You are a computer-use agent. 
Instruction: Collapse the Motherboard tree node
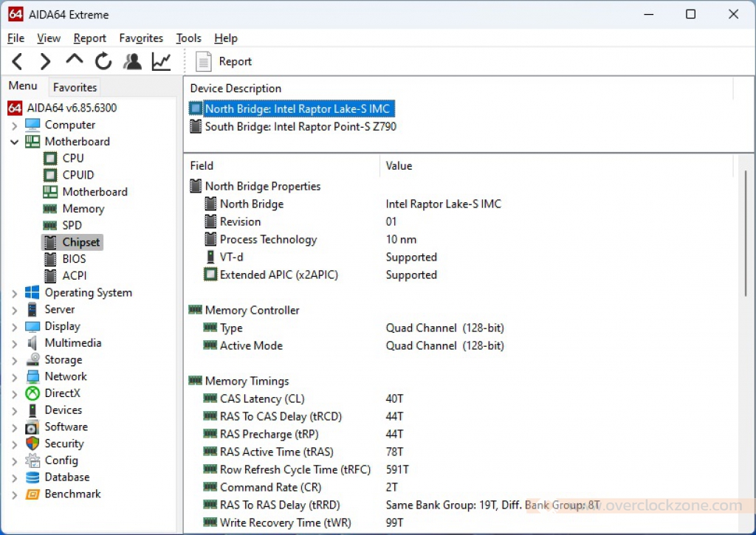[15, 142]
